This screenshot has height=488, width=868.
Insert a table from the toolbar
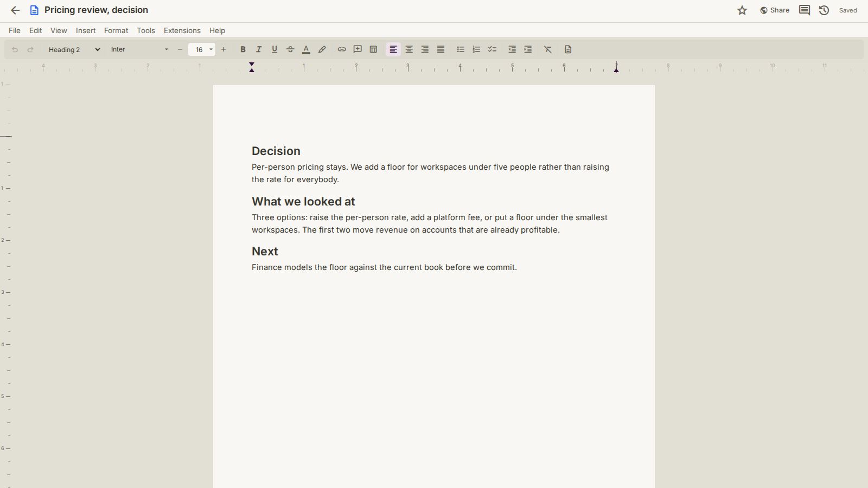point(373,49)
